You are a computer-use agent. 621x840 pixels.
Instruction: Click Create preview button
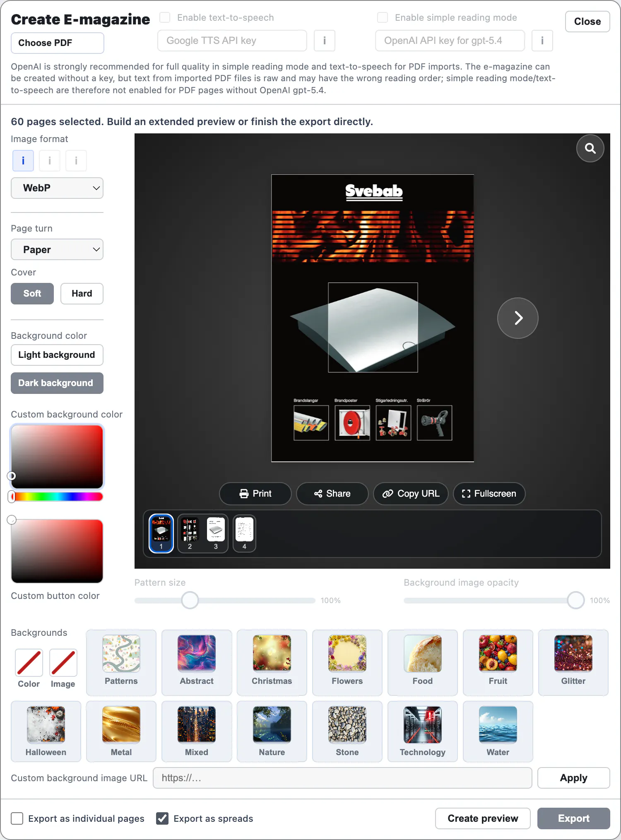[x=483, y=818]
